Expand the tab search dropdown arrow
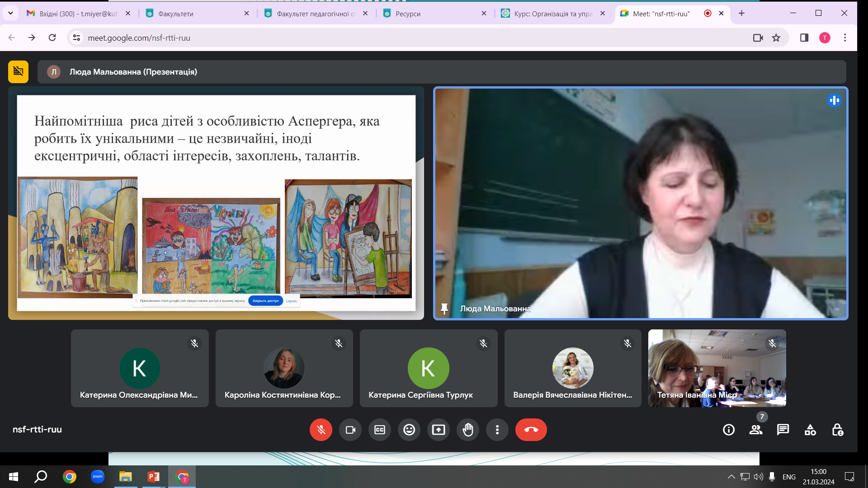The width and height of the screenshot is (868, 488). [x=10, y=14]
